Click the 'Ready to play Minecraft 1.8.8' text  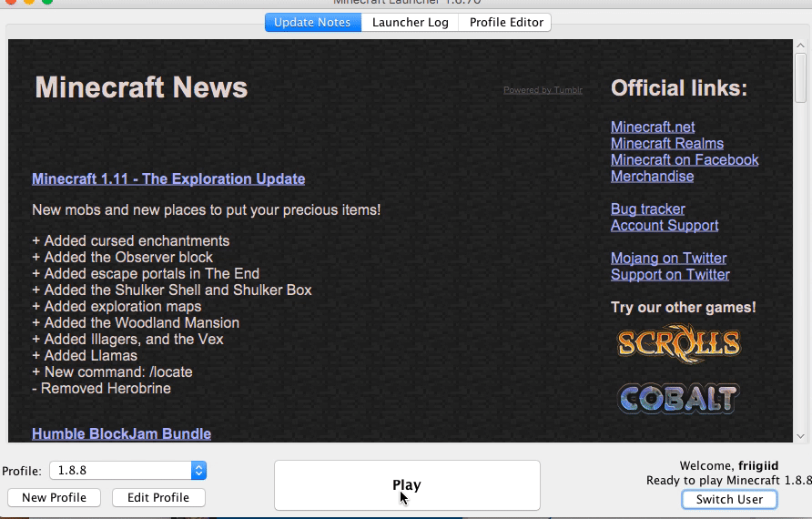point(728,481)
